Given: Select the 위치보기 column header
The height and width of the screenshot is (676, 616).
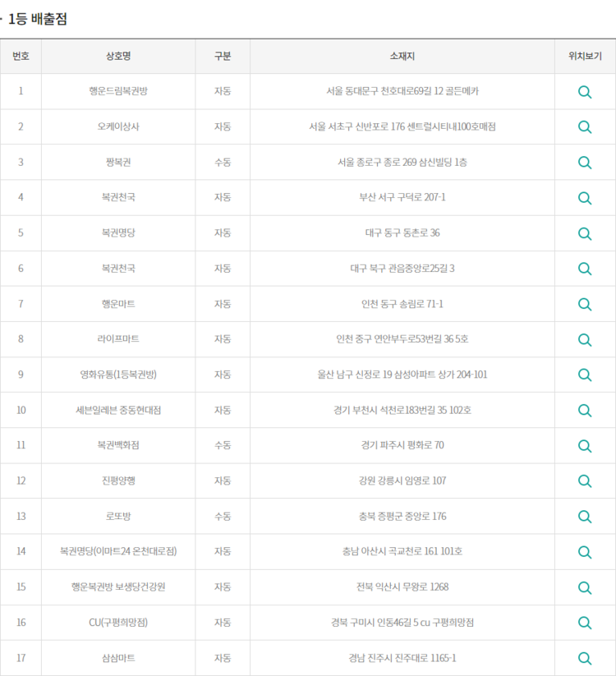Looking at the screenshot, I should tap(585, 56).
